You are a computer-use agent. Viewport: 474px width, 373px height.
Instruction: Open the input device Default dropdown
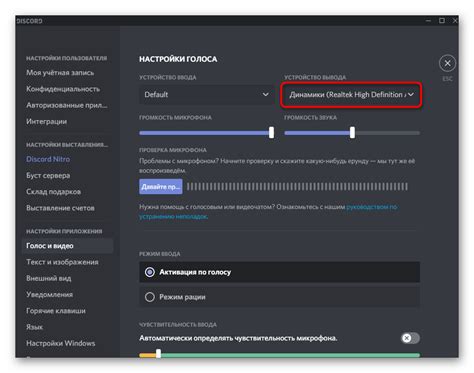pyautogui.click(x=206, y=95)
